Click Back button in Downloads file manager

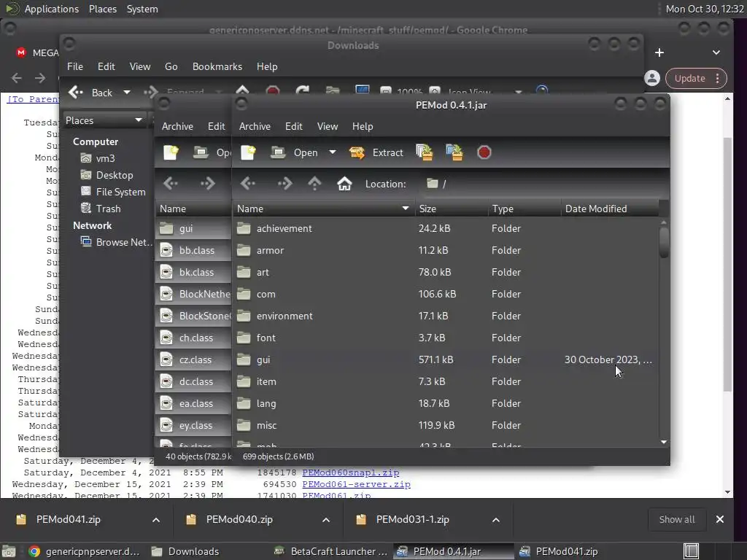(90, 93)
